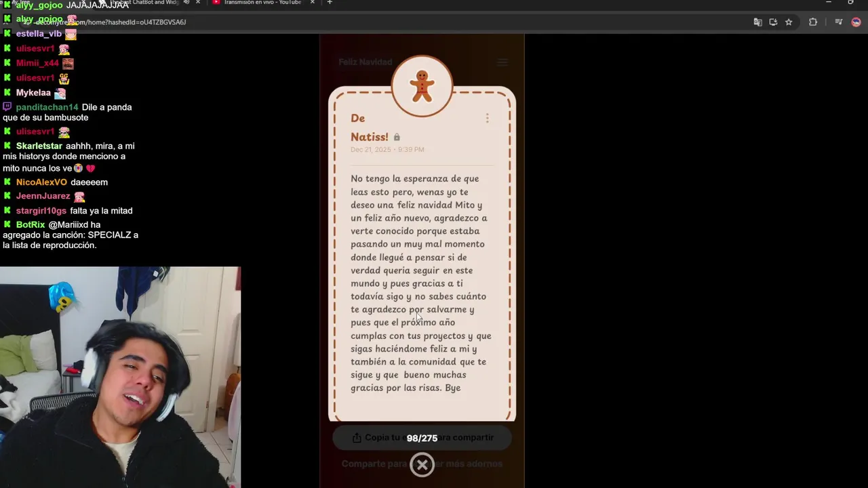This screenshot has width=868, height=488.
Task: Open the media controls toolbar icon
Action: 839,22
